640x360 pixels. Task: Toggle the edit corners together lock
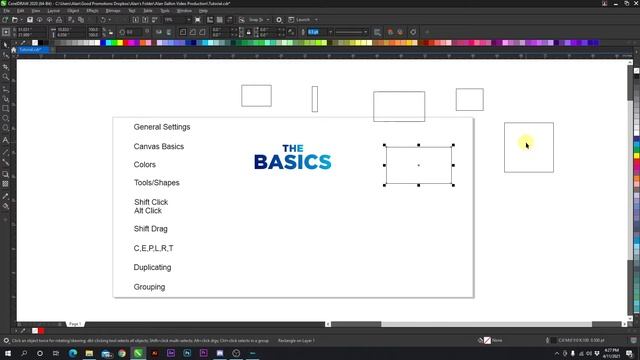coord(248,32)
